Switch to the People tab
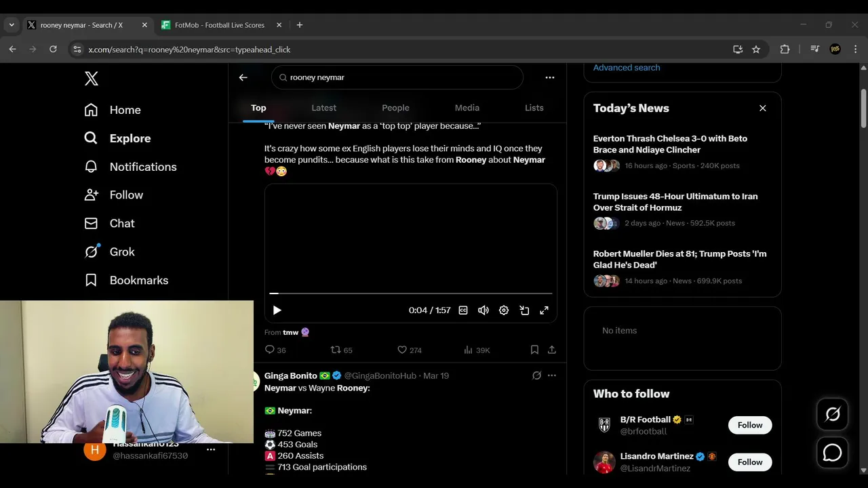Viewport: 868px width, 488px height. [x=395, y=108]
